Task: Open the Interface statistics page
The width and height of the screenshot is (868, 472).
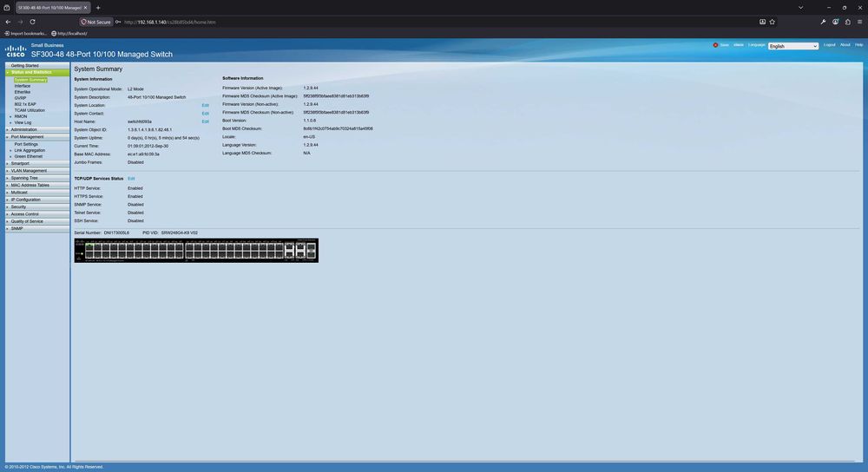Action: [23, 86]
